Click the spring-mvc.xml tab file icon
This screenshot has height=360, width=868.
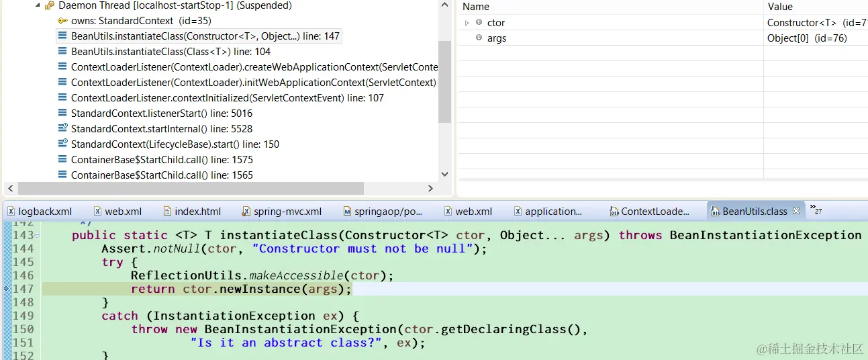(x=246, y=211)
